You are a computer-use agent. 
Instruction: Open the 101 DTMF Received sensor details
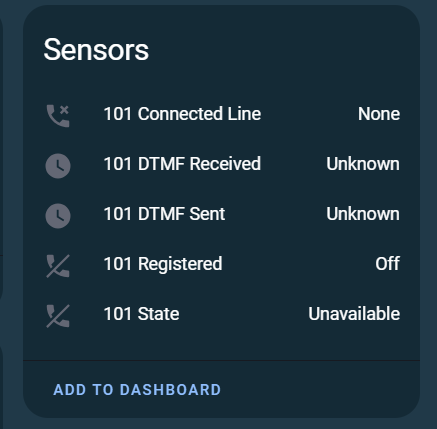tap(182, 164)
